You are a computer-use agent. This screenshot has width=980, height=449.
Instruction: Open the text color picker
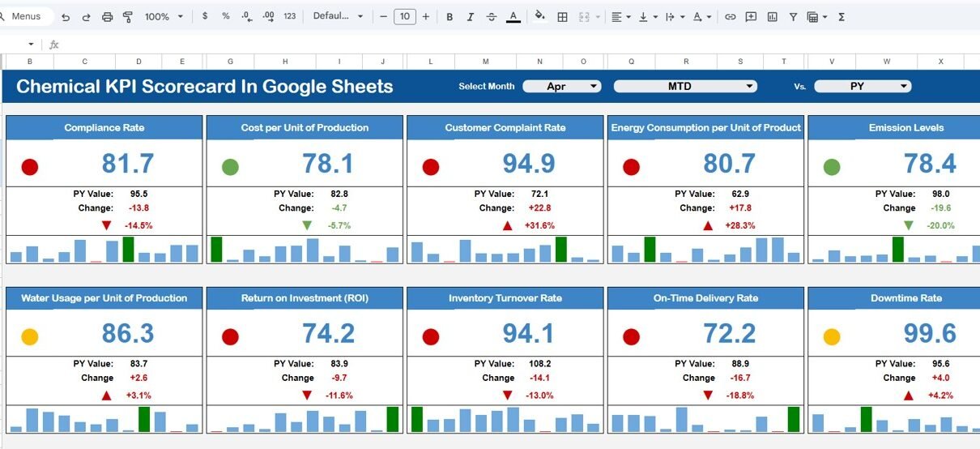coord(513,17)
